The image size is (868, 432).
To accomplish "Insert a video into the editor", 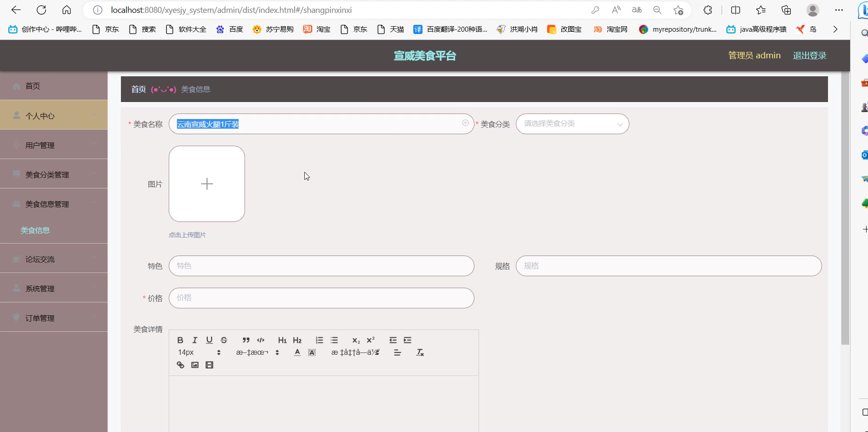I will pyautogui.click(x=209, y=365).
